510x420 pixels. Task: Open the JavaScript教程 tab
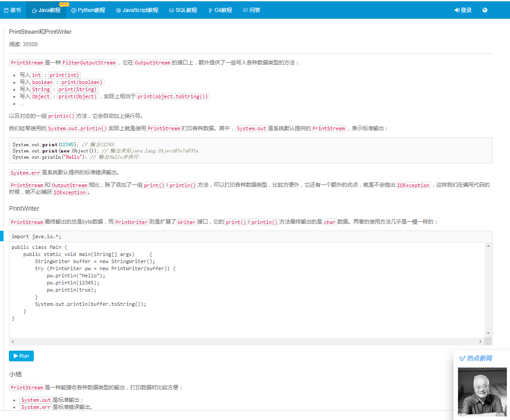point(137,10)
